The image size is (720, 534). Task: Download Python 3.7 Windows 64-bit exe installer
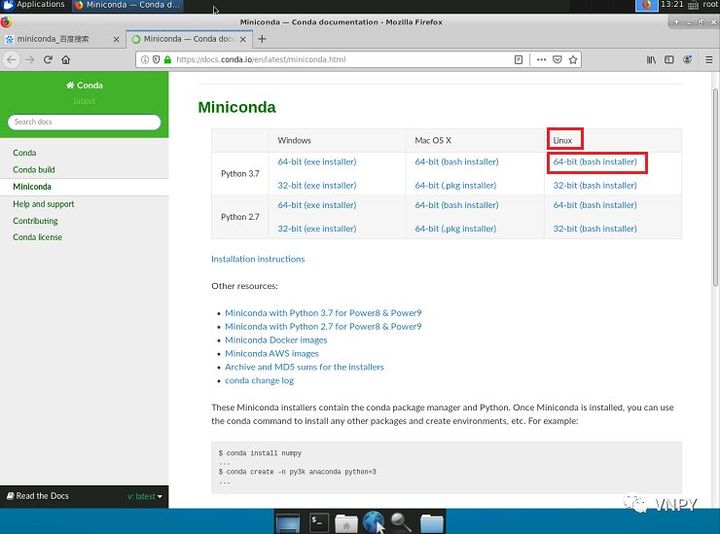click(x=317, y=162)
